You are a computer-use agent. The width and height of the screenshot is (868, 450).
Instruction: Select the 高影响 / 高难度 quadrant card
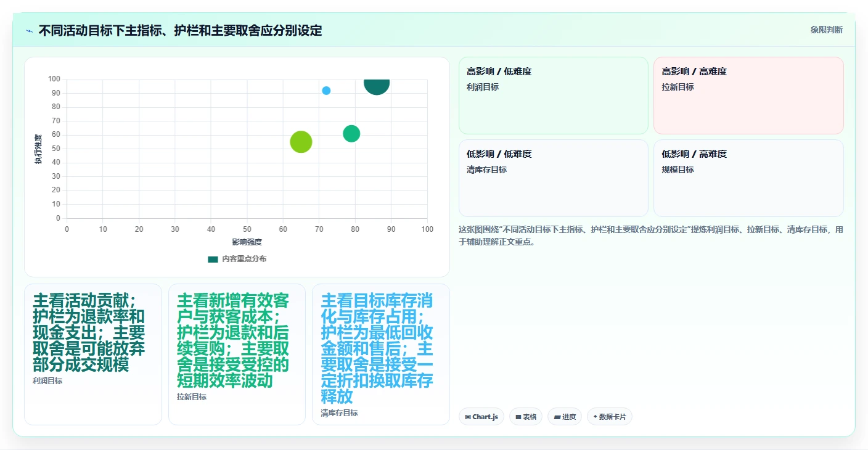coord(748,96)
